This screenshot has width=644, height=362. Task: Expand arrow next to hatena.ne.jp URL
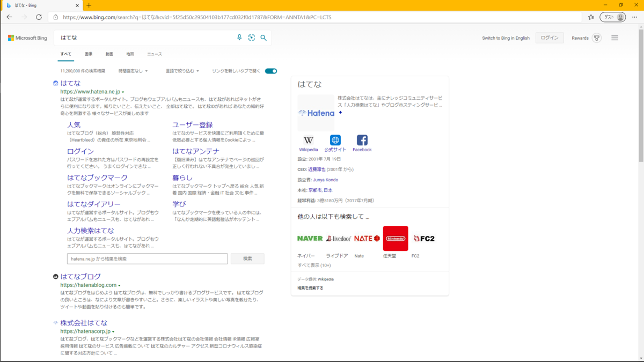click(123, 93)
